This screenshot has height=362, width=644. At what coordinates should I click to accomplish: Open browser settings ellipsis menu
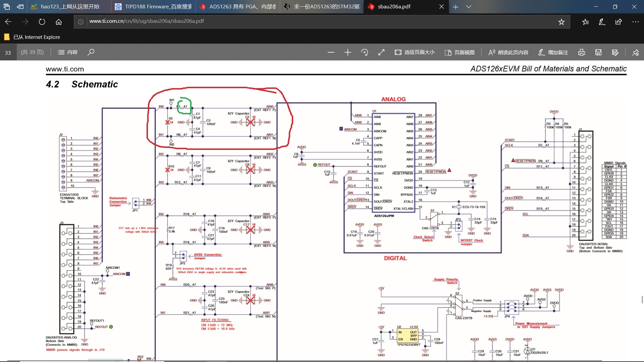tap(635, 22)
